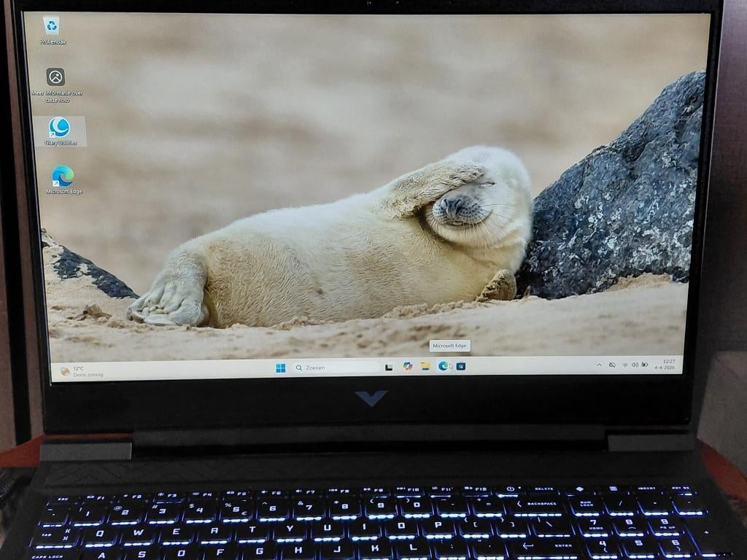
Task: Open Task View from the taskbar
Action: pos(388,367)
